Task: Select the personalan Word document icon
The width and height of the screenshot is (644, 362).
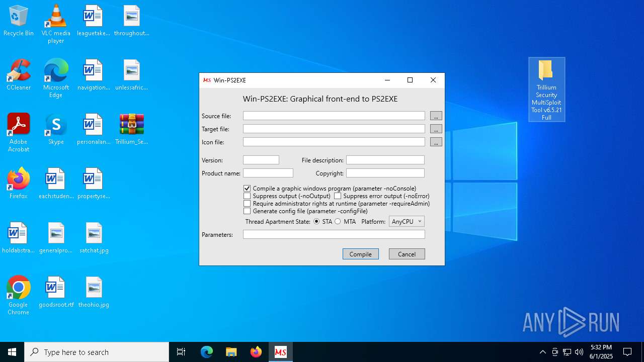Action: 94,130
